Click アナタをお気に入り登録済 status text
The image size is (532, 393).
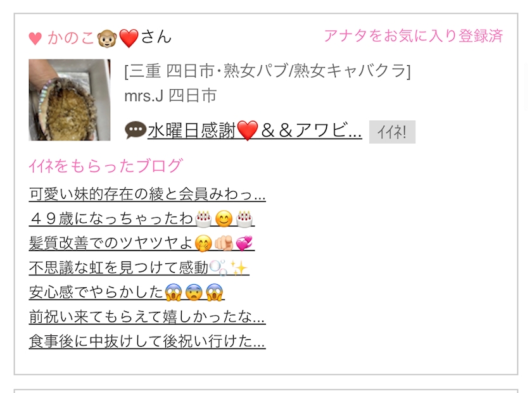(x=413, y=35)
